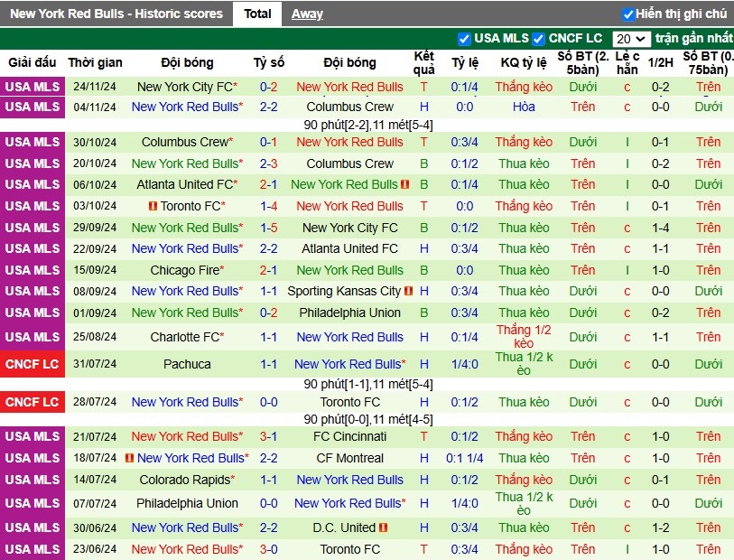Click the Hòa odds result on 04/11/24 row

pyautogui.click(x=524, y=107)
